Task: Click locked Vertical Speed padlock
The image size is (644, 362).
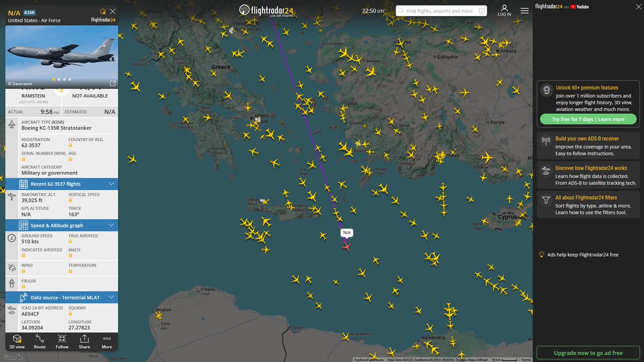Action: click(70, 201)
